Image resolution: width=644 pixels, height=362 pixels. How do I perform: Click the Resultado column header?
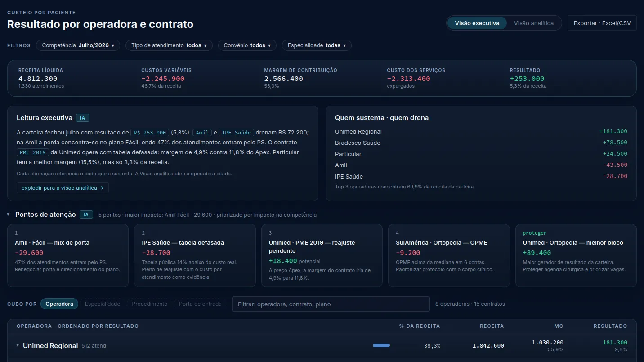tap(610, 326)
